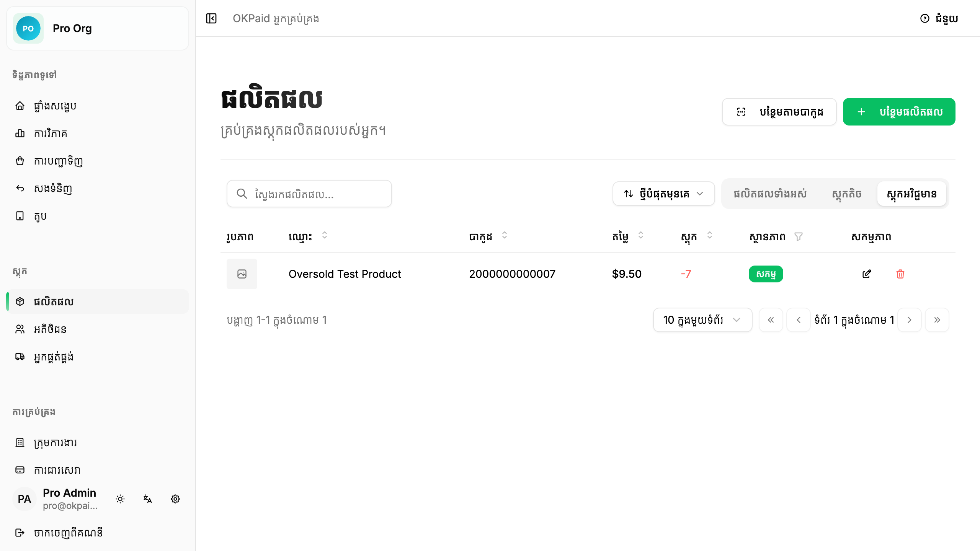This screenshot has width=980, height=551.
Task: Open the ជំនួយ help link
Action: pyautogui.click(x=939, y=18)
